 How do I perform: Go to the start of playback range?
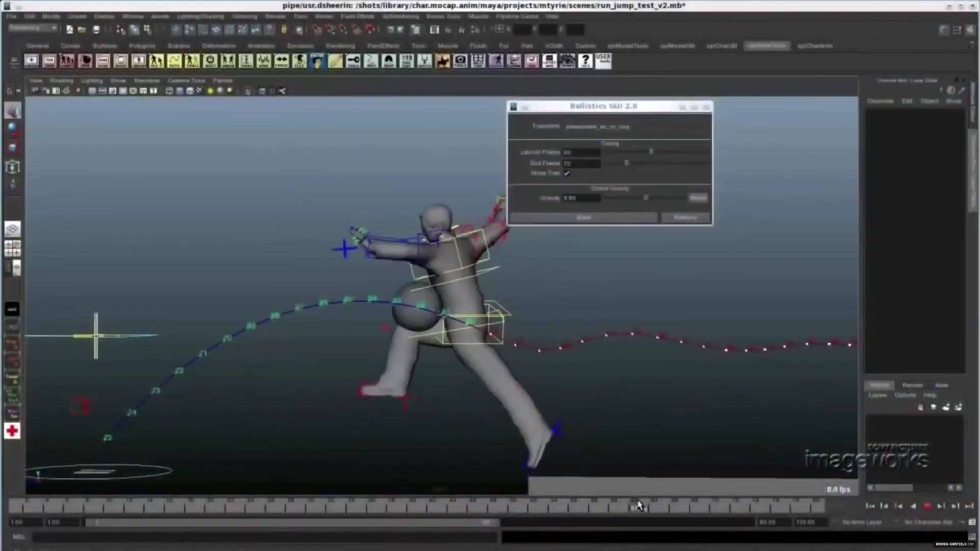pyautogui.click(x=870, y=506)
